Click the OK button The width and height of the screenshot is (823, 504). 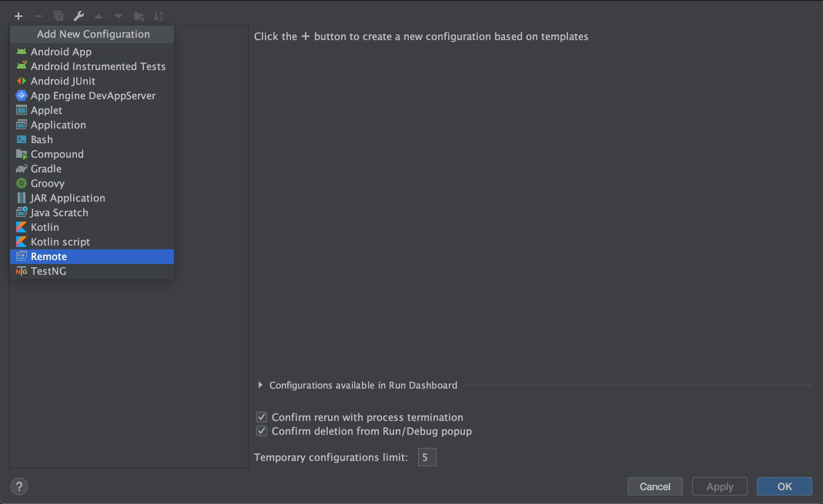point(785,486)
